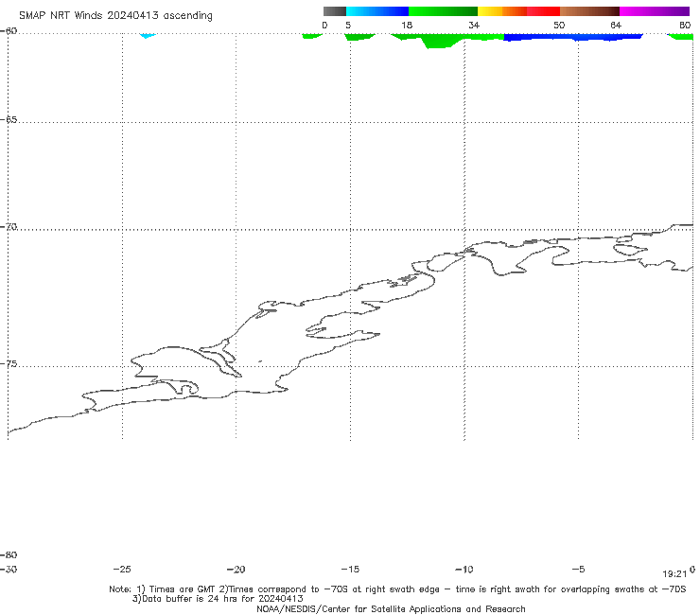This screenshot has height=615, width=700.
Task: Click the large green wind bulge near -11 longitude
Action: pyautogui.click(x=440, y=42)
